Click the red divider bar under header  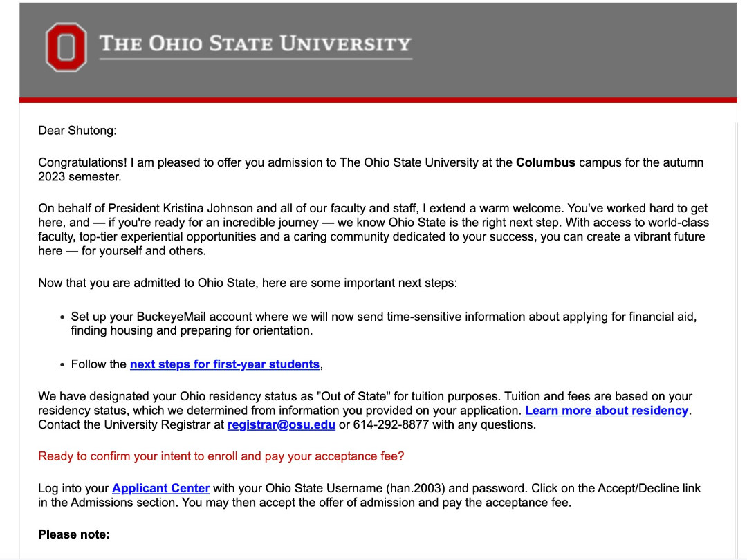[x=378, y=100]
